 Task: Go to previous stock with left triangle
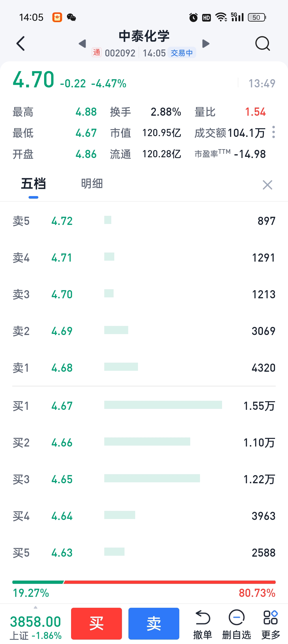82,43
